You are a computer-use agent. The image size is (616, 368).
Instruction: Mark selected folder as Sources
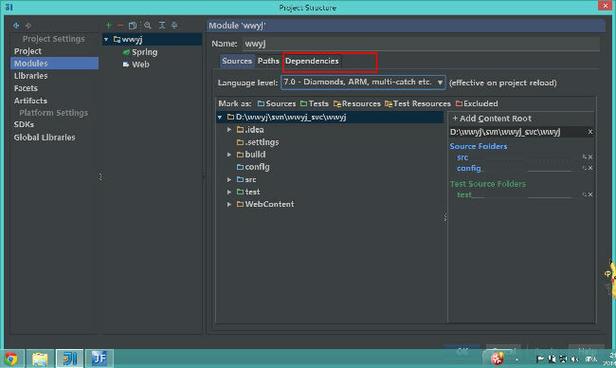click(x=277, y=104)
